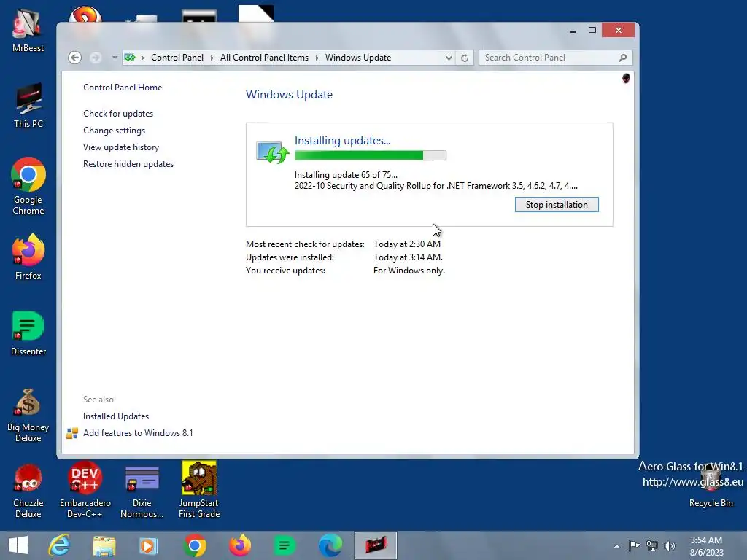The height and width of the screenshot is (560, 747).
Task: Select Control Panel in breadcrumb
Action: (177, 58)
